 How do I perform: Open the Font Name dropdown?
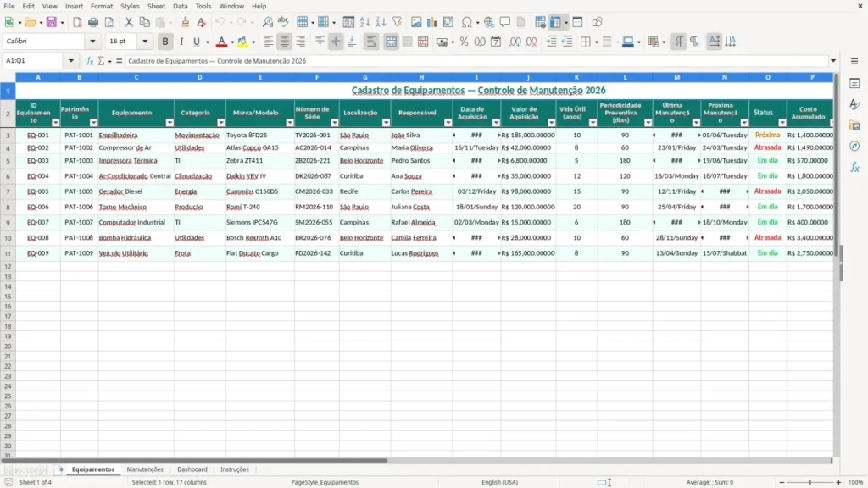click(x=92, y=41)
